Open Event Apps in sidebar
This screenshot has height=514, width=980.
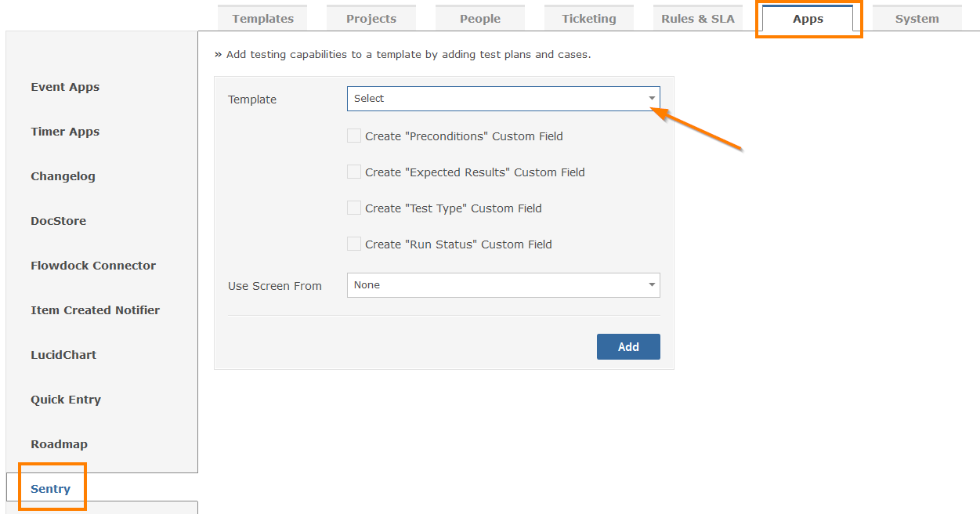65,87
